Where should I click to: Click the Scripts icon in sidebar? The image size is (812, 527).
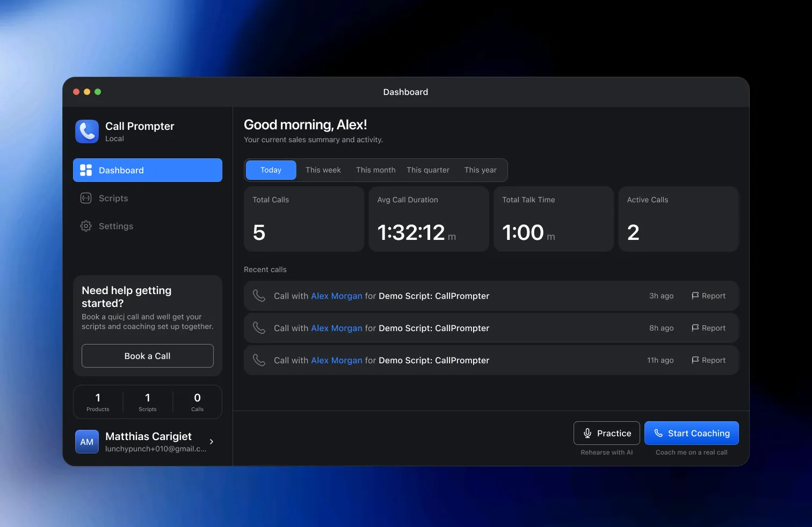86,198
